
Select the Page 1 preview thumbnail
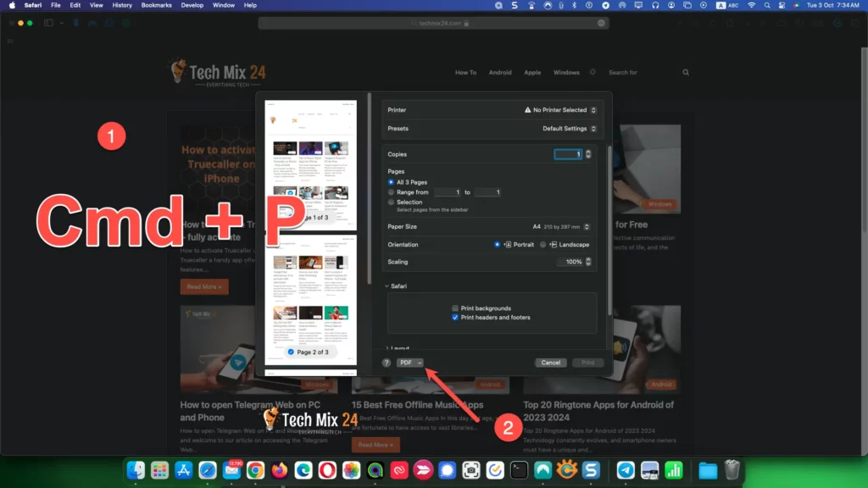click(x=310, y=165)
